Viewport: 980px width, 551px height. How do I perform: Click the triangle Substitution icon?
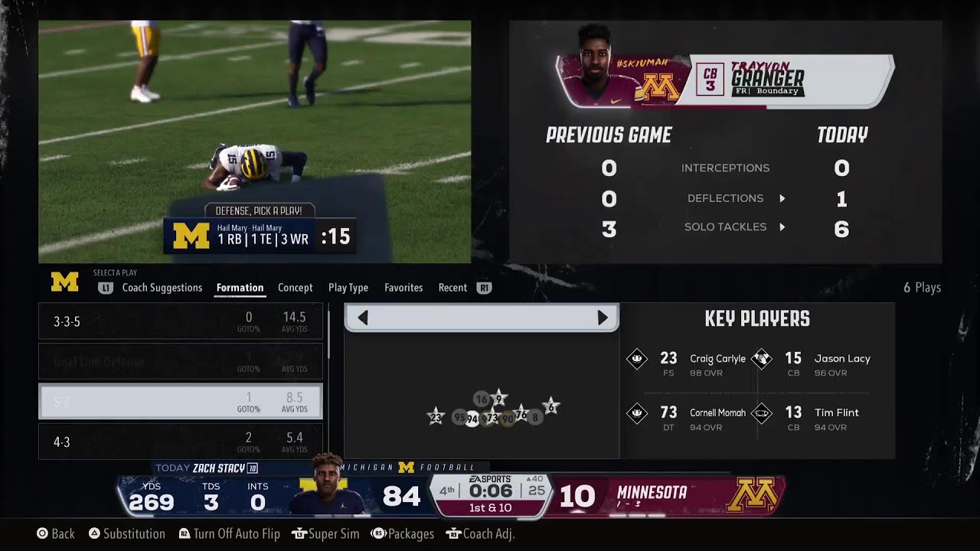pos(94,533)
